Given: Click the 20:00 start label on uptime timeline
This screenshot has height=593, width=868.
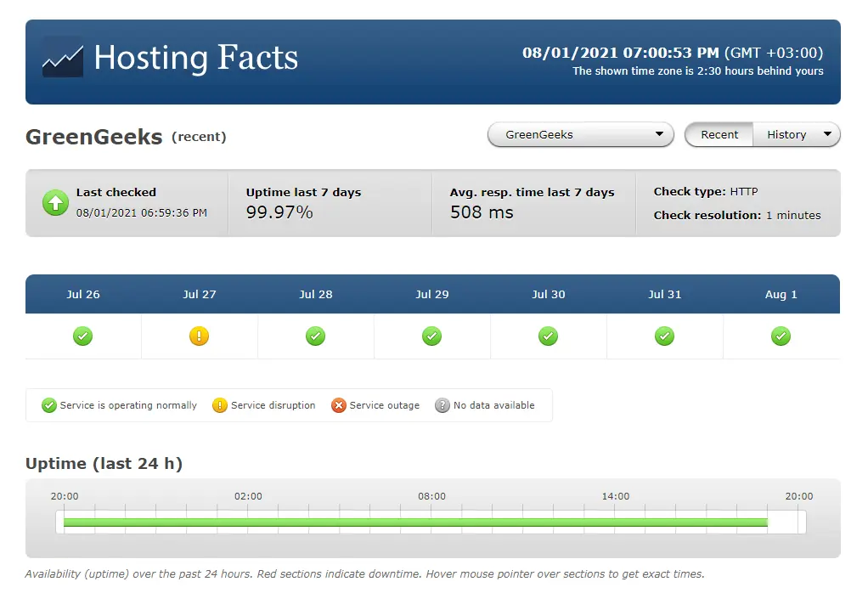Looking at the screenshot, I should coord(65,496).
